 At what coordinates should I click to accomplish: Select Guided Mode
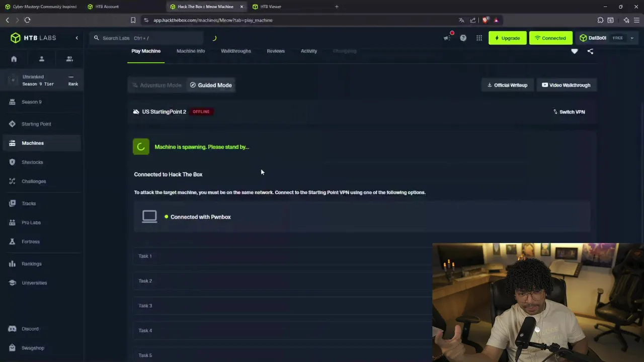pos(211,85)
